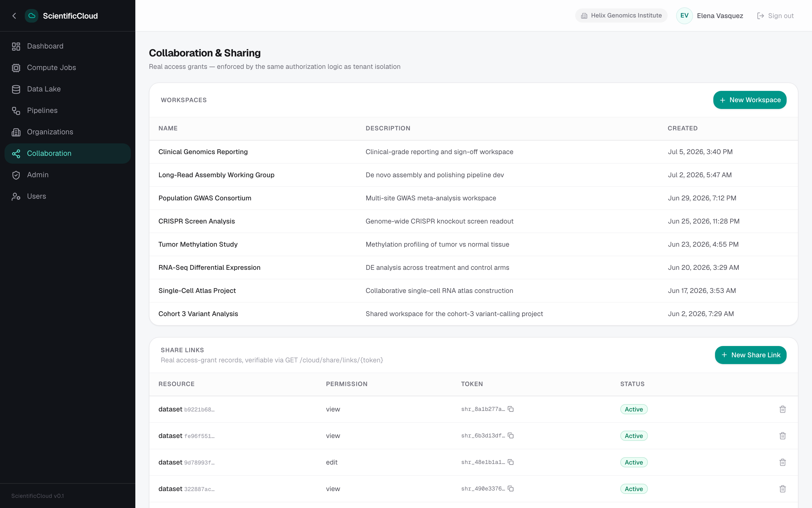Screen dimensions: 812x508
Task: Select the Admin menu item
Action: tap(67, 175)
